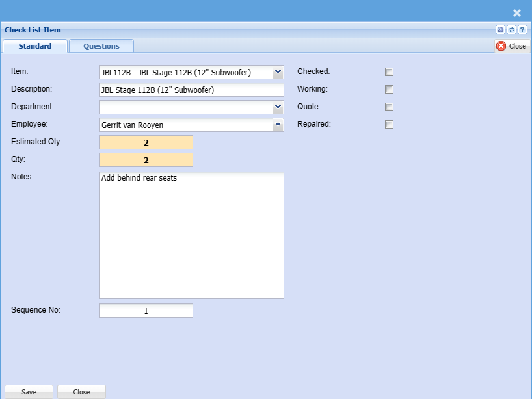Click inside the Notes text area
This screenshot has height=399, width=532.
(191, 235)
